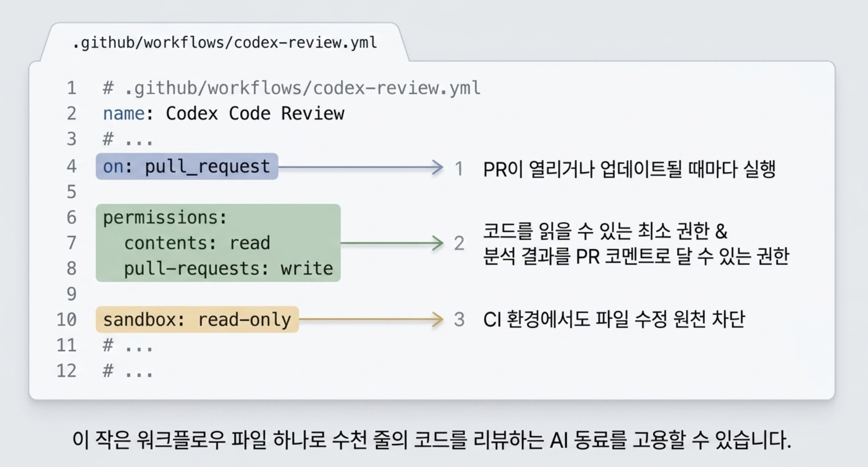
Task: Click the explanation '코드를 읽을 수 있는 최소 권한 &'
Action: [x=605, y=231]
